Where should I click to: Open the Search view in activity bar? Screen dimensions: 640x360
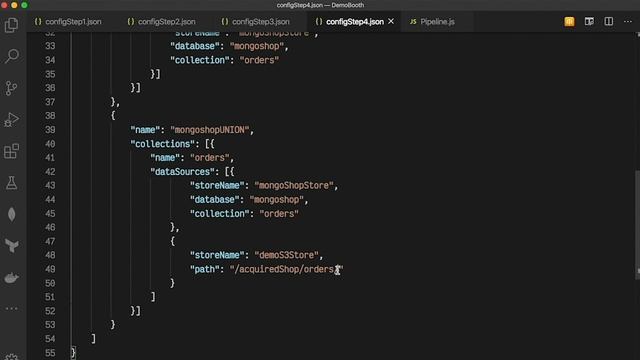(x=11, y=56)
